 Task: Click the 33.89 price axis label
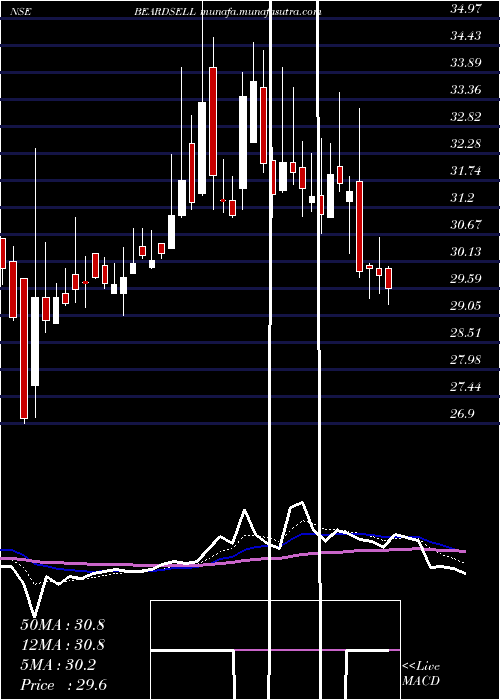(x=466, y=62)
